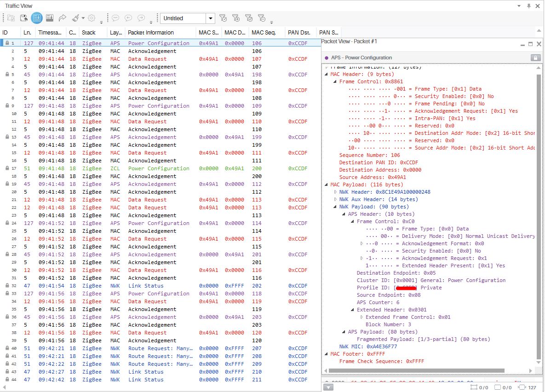Viewport: 545px width, 392px height.
Task: Click the clear packets broom icon
Action: tap(75, 18)
